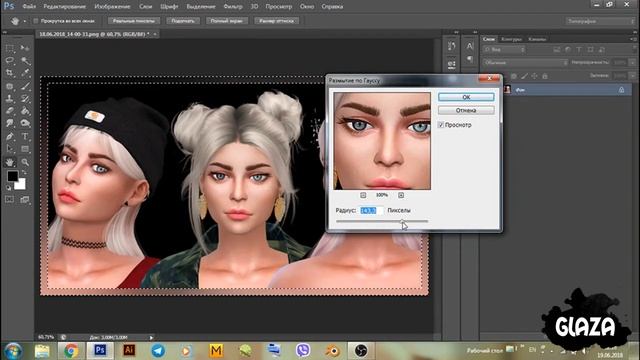Click the Размер оттиска button

pyautogui.click(x=277, y=21)
